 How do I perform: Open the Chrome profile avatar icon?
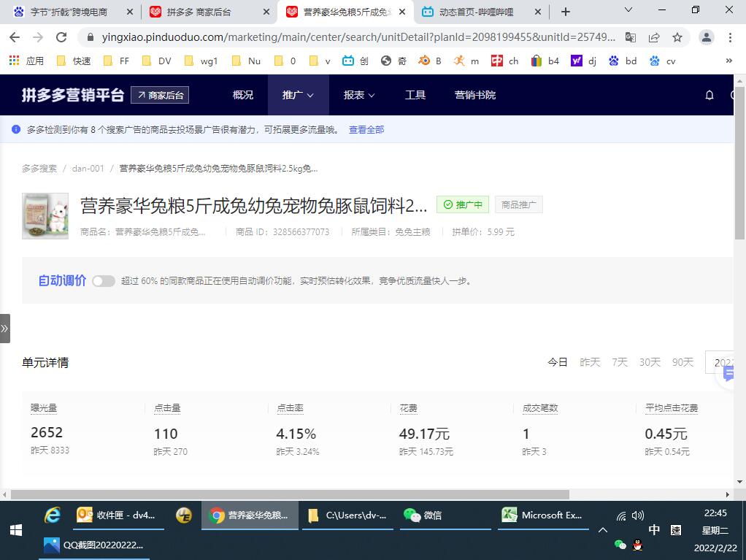[707, 37]
